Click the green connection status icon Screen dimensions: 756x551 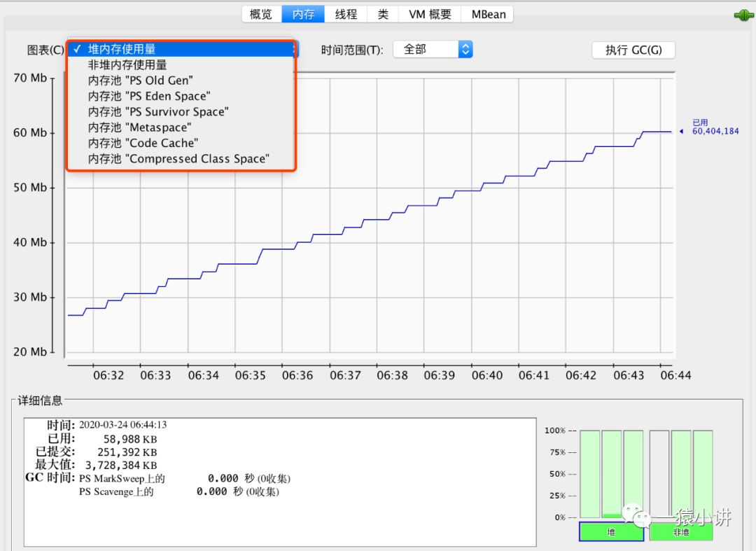click(x=743, y=15)
